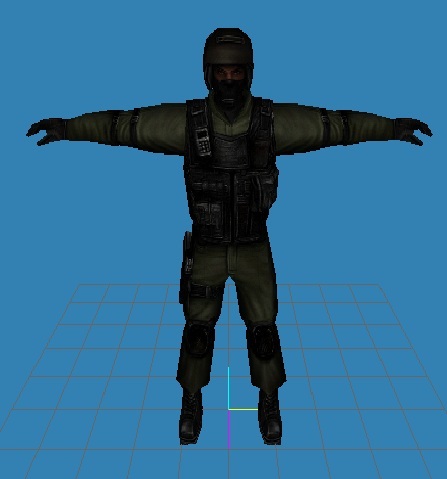This screenshot has width=447, height=479.
Task: Select the boot on the left side
Action: 191,416
